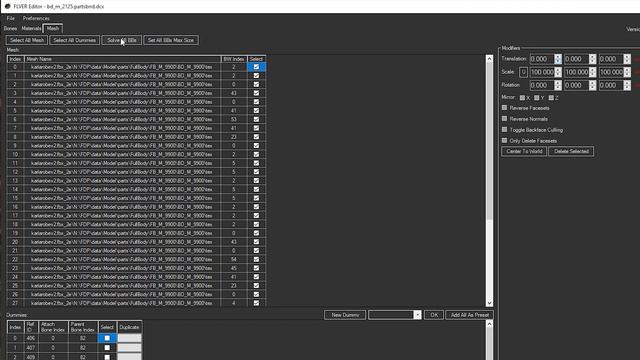Enable Mirror Z checkbox
Screen dimensions: 640x360
click(551, 98)
